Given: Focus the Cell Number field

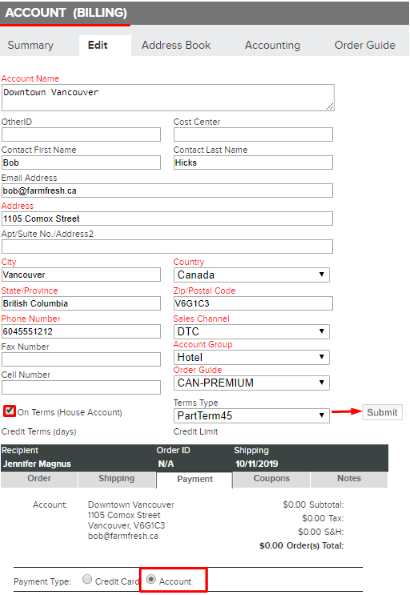Looking at the screenshot, I should coord(81,388).
